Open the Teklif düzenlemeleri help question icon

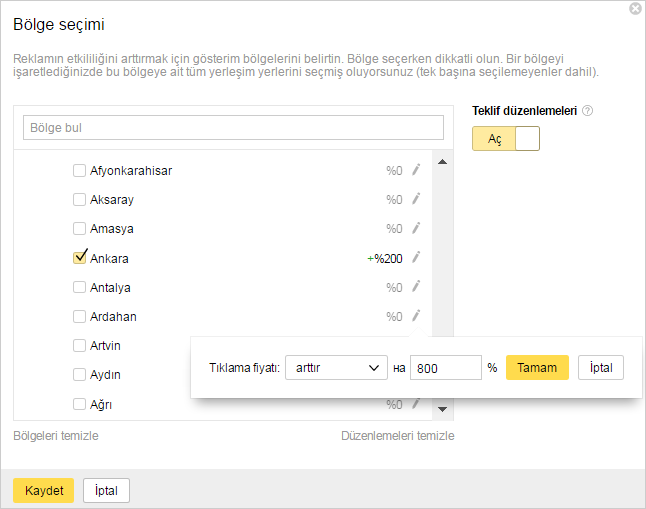[587, 111]
